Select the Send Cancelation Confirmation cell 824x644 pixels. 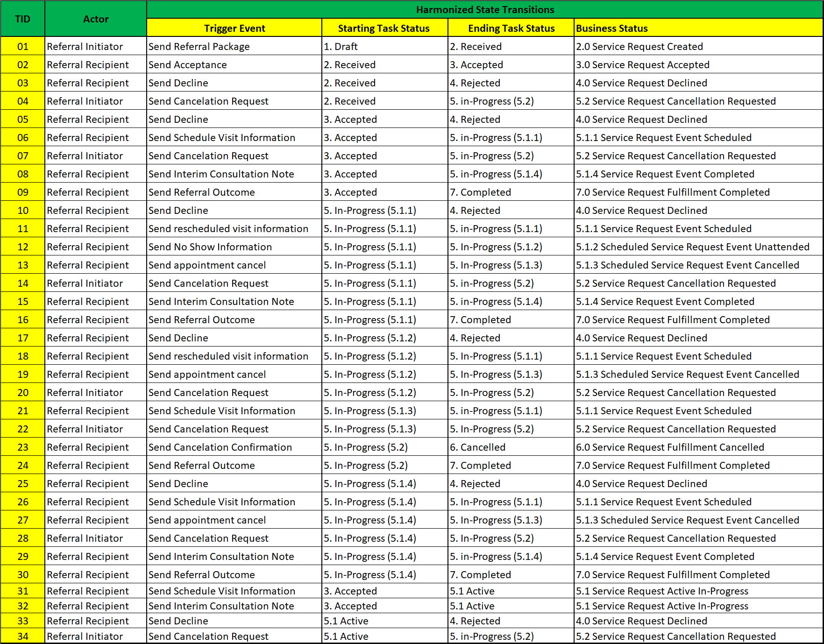[220, 447]
